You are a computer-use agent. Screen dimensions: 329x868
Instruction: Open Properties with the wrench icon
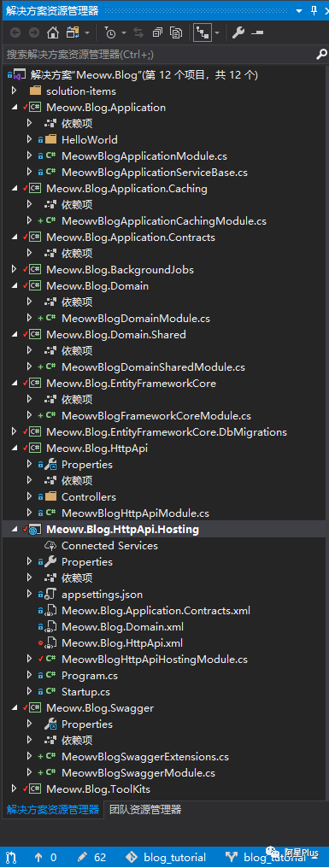pos(238,32)
